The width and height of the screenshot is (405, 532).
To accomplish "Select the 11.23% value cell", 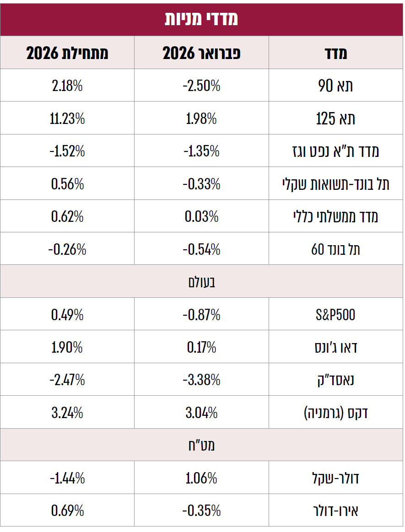I will [67, 119].
